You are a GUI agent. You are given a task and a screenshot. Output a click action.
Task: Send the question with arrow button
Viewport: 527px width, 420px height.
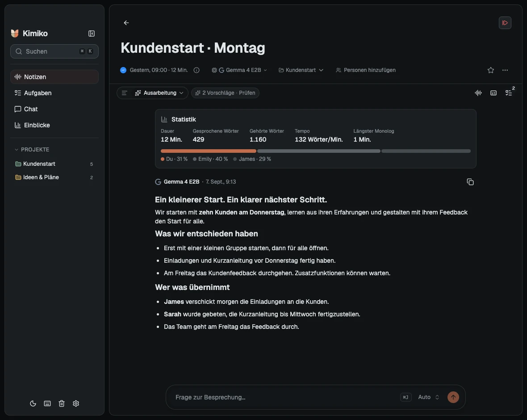(453, 397)
